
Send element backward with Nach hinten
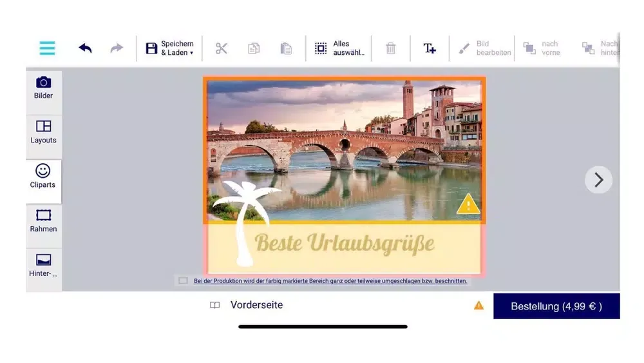600,48
